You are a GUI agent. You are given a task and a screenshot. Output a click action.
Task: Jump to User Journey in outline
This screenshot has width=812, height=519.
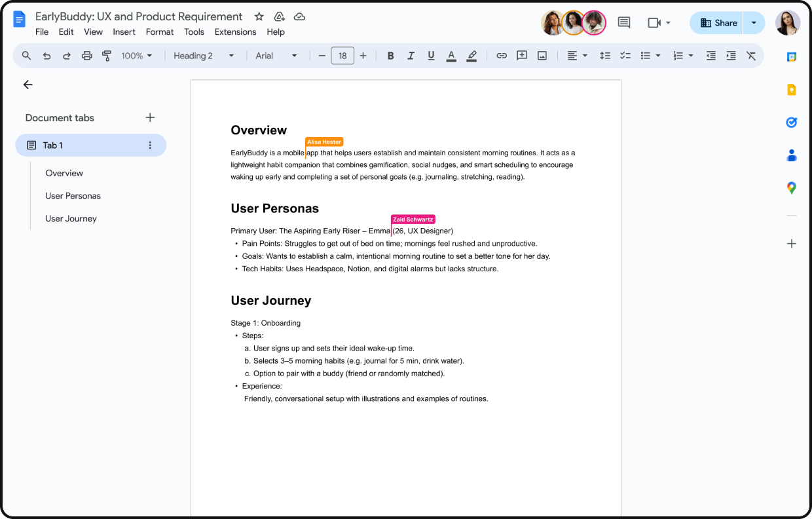pyautogui.click(x=71, y=219)
